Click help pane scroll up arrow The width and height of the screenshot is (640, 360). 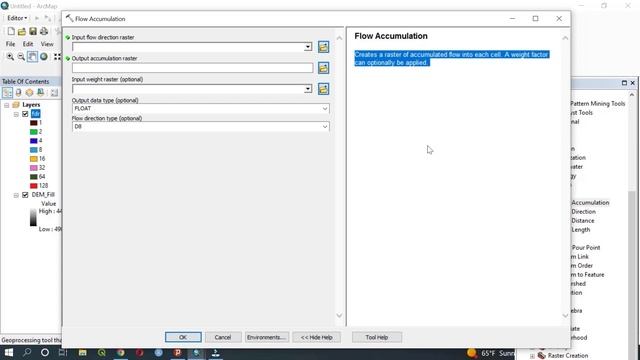point(565,38)
